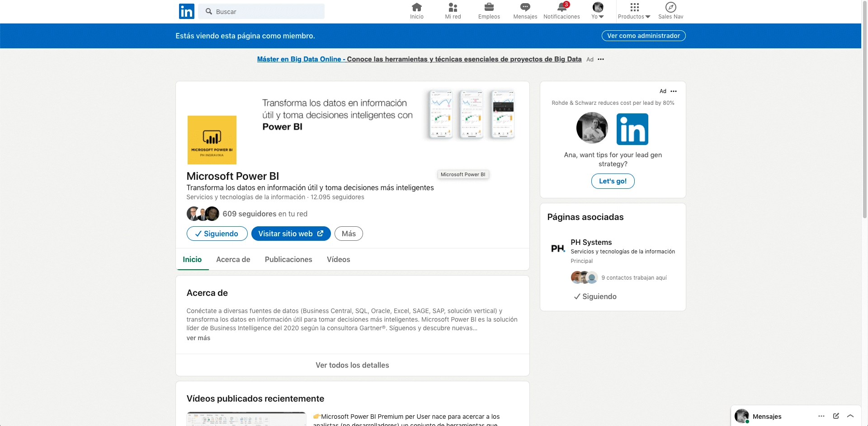Switch to the Acerca de tab
The height and width of the screenshot is (426, 868).
pos(233,259)
